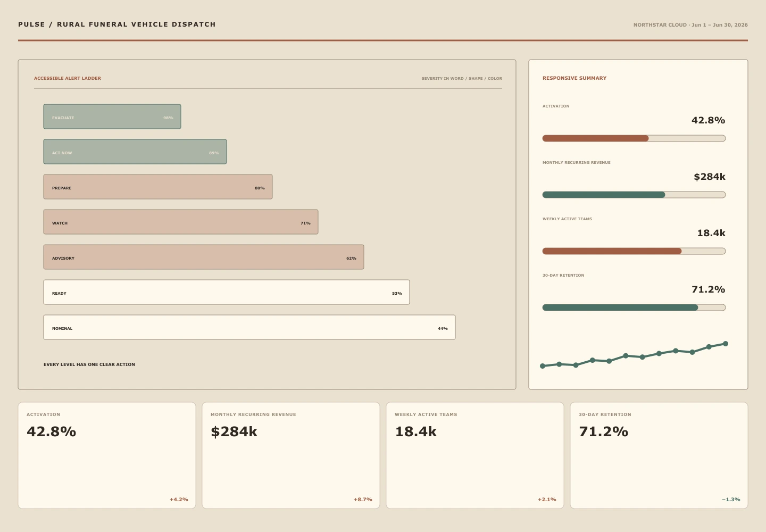Click the last point on the trend line
This screenshot has width=766, height=532.
click(726, 344)
